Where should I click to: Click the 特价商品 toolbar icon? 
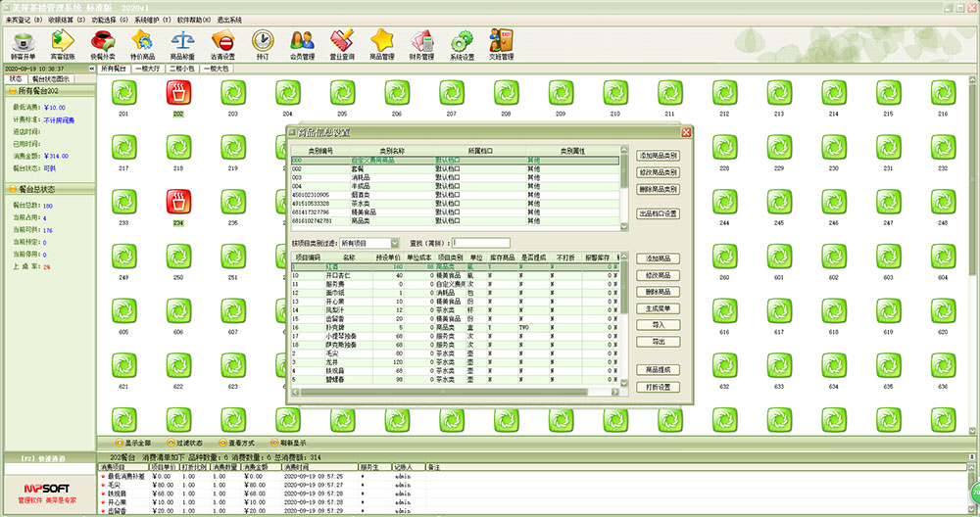click(141, 43)
